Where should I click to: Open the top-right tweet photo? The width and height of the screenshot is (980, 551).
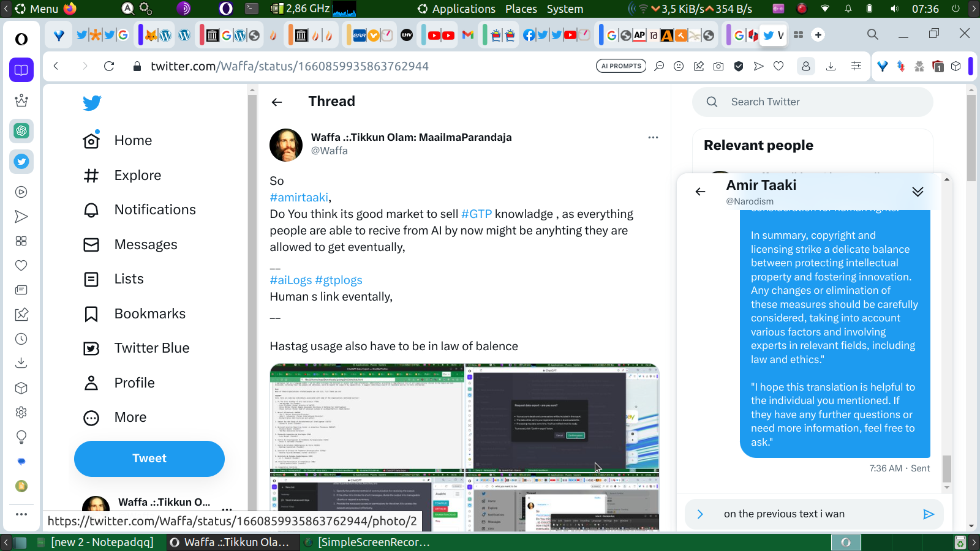point(562,417)
